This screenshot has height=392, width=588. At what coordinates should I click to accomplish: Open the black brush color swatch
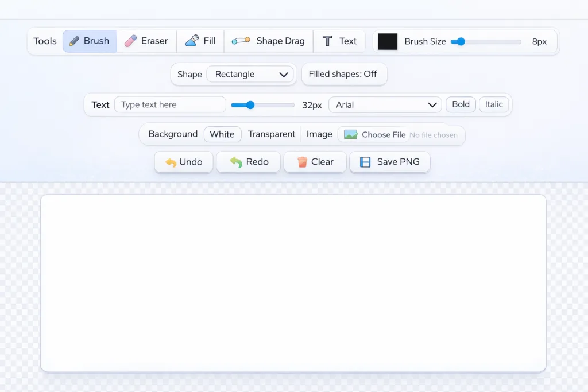[388, 41]
